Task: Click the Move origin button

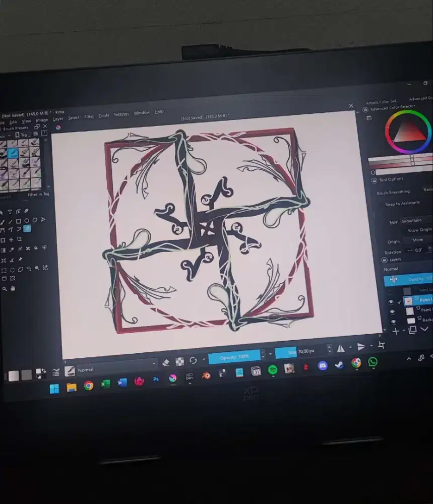Action: [417, 240]
